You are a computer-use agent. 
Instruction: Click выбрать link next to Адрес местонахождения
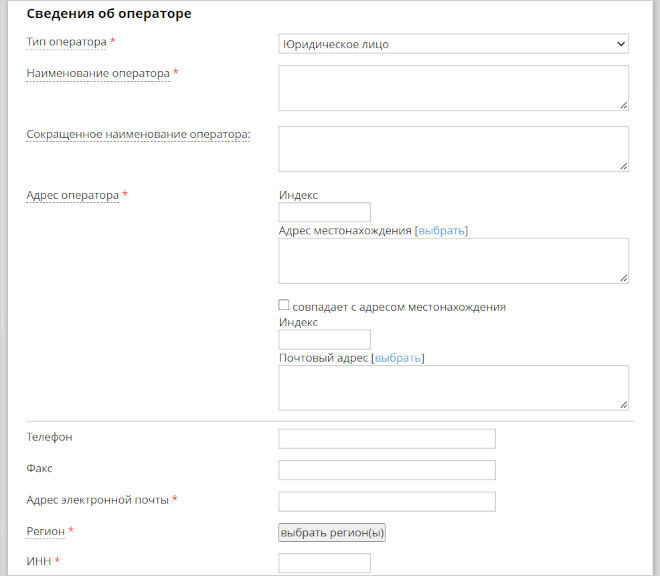441,230
